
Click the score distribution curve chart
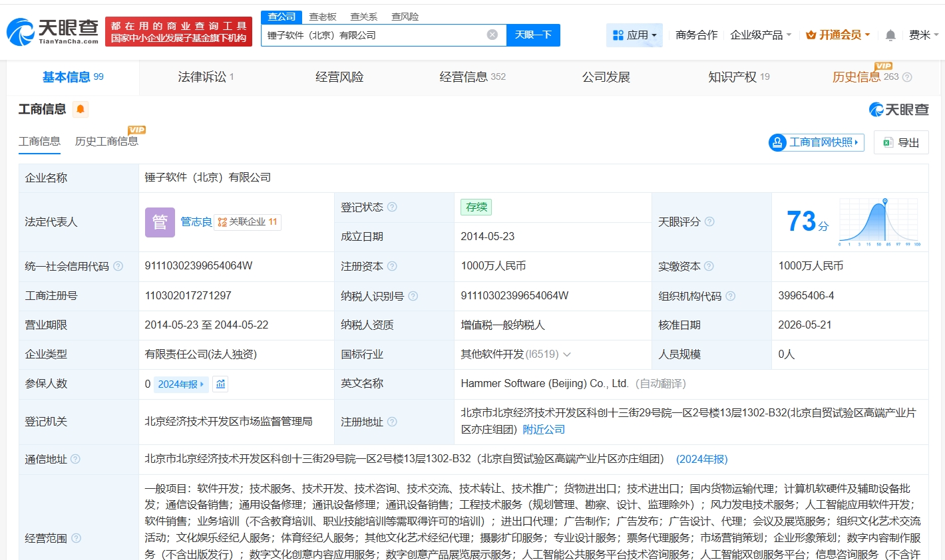coord(879,222)
